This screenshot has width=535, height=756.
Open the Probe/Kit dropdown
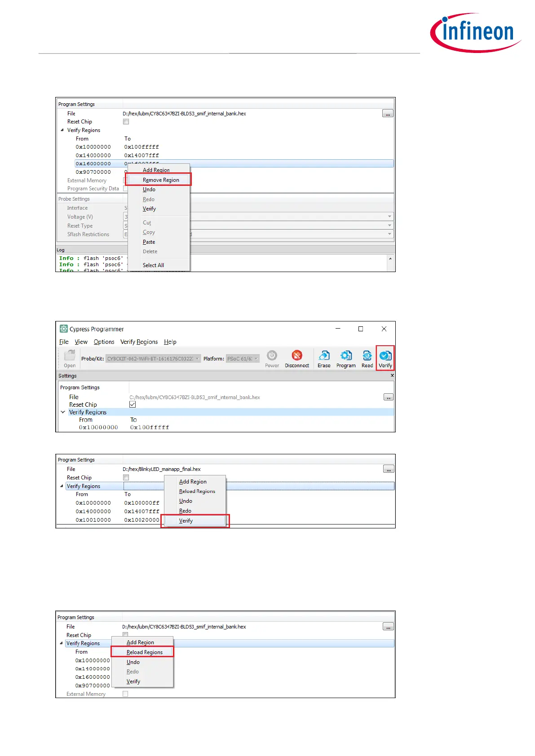pyautogui.click(x=153, y=359)
